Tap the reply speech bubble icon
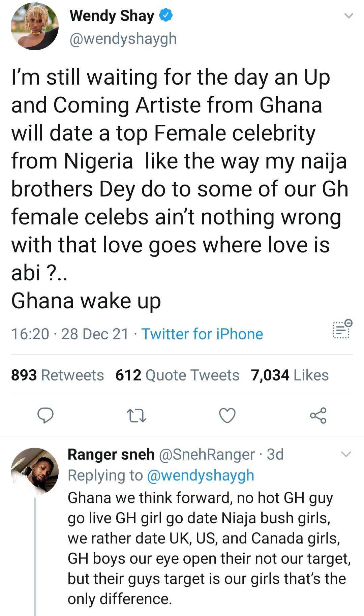 (x=45, y=415)
